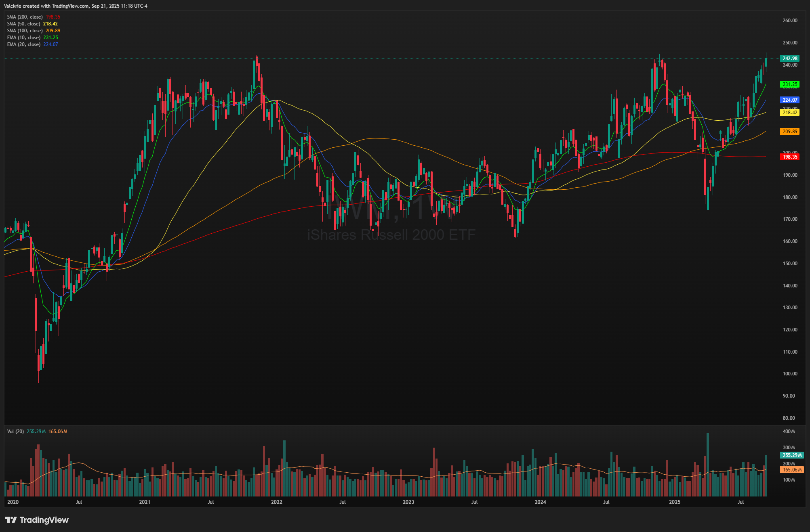Viewport: 810px width, 532px height.
Task: Click the 2020 label on time axis
Action: tap(13, 502)
